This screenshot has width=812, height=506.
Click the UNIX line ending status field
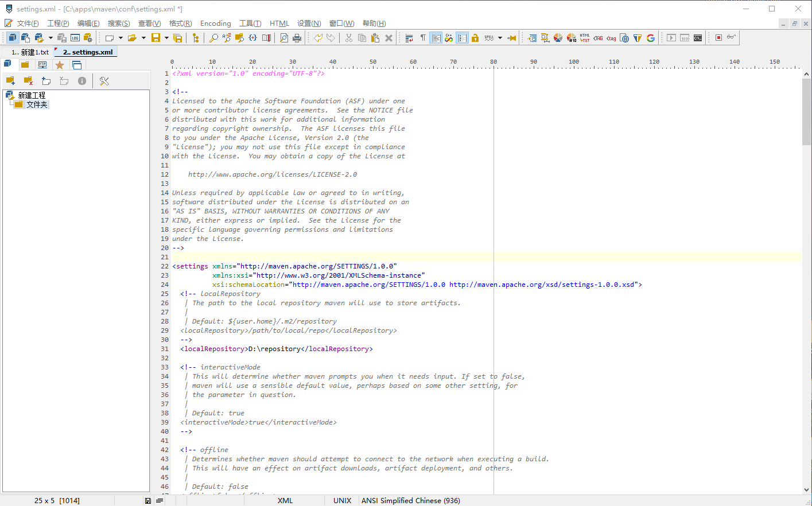(x=343, y=501)
